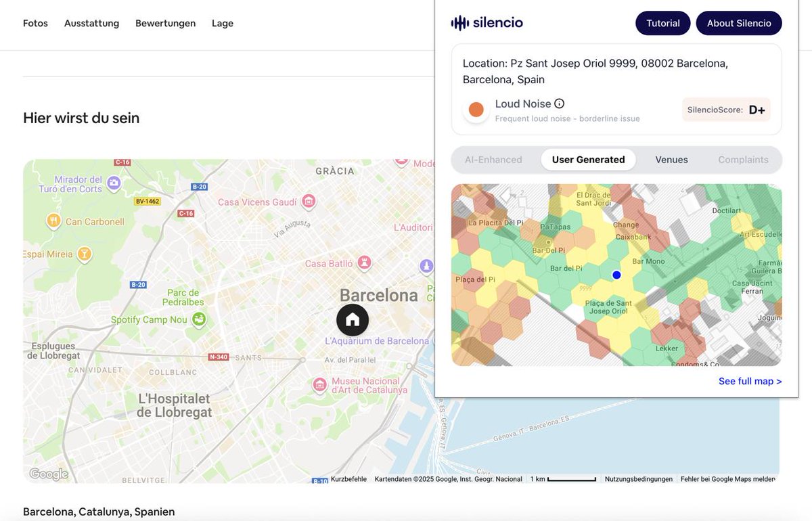Switch to the AI-Enhanced tab
The image size is (812, 521).
(x=493, y=160)
